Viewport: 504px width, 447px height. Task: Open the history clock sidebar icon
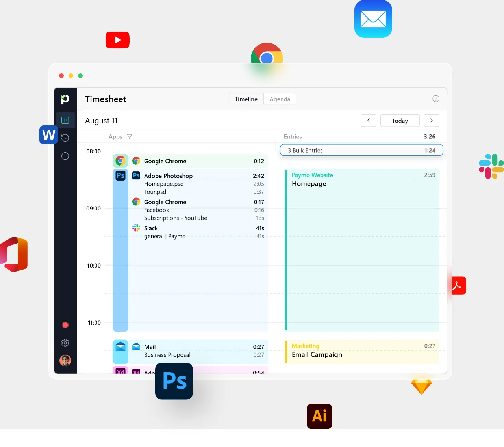[65, 138]
